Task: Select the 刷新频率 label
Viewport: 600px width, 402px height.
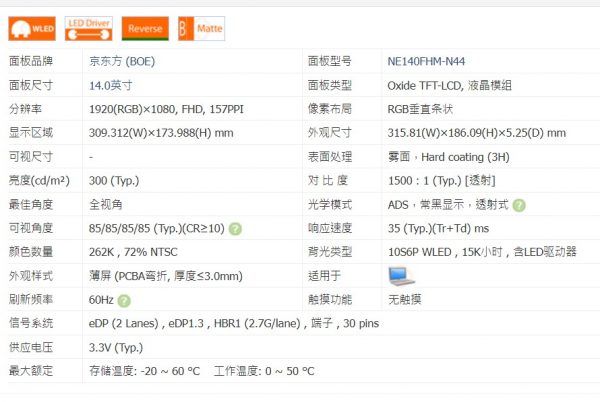Action: [31, 299]
